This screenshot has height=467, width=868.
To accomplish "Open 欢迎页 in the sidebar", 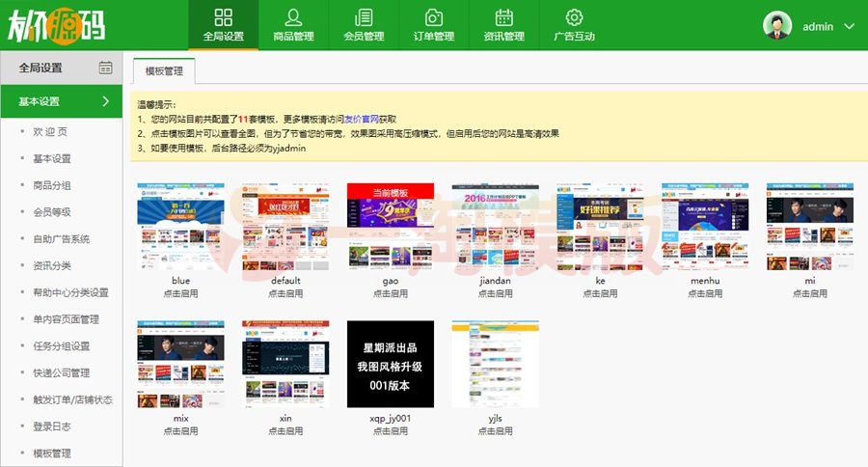I will (50, 132).
